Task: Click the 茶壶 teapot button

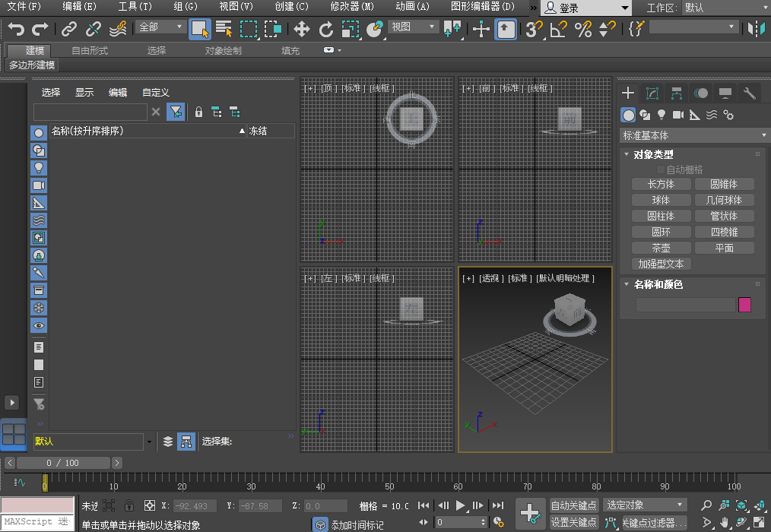Action: point(661,249)
